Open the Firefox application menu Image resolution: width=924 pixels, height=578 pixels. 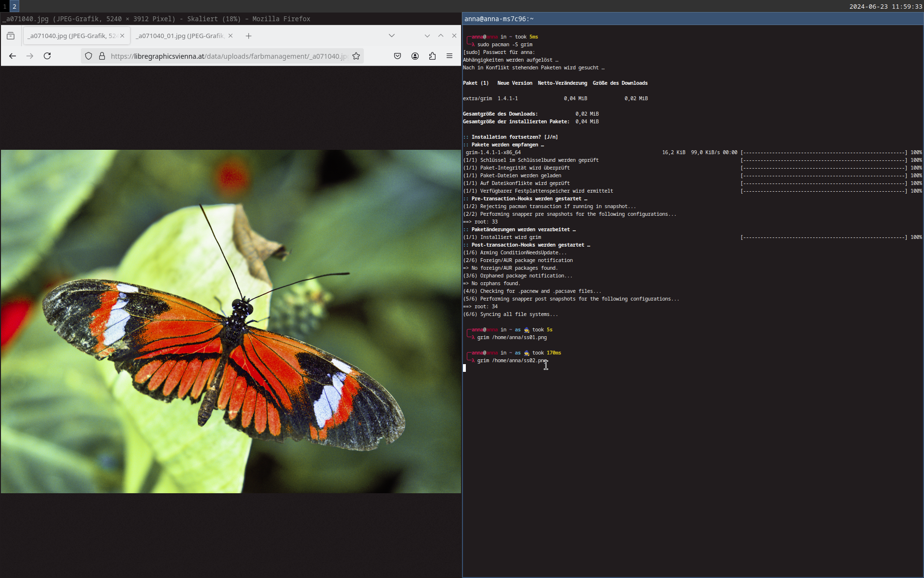click(x=450, y=56)
